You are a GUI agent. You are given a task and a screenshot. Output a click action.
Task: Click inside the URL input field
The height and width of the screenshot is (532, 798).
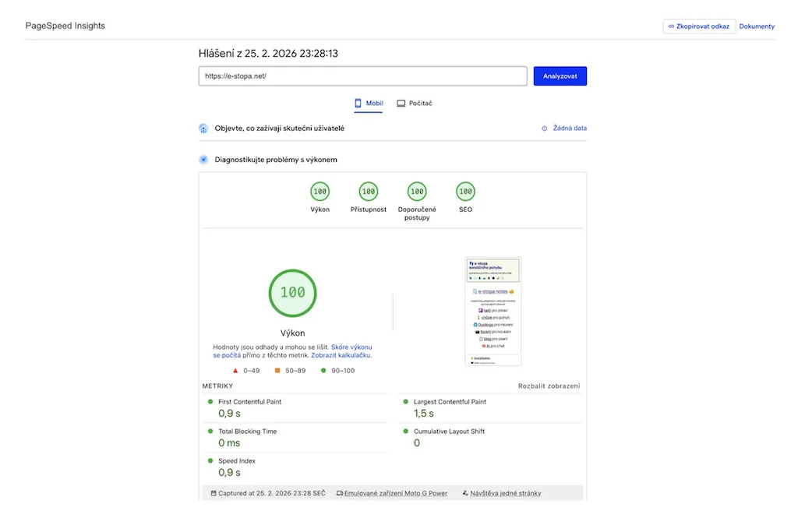[362, 76]
